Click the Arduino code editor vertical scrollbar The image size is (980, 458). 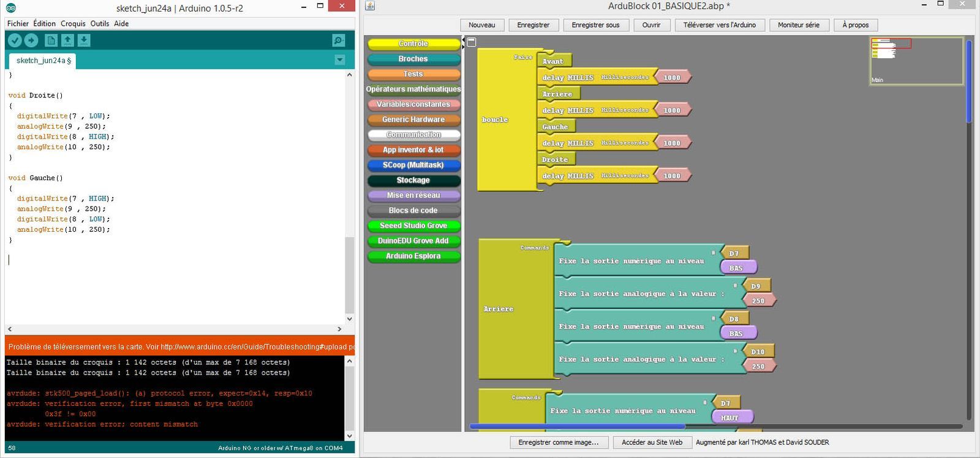(350, 275)
